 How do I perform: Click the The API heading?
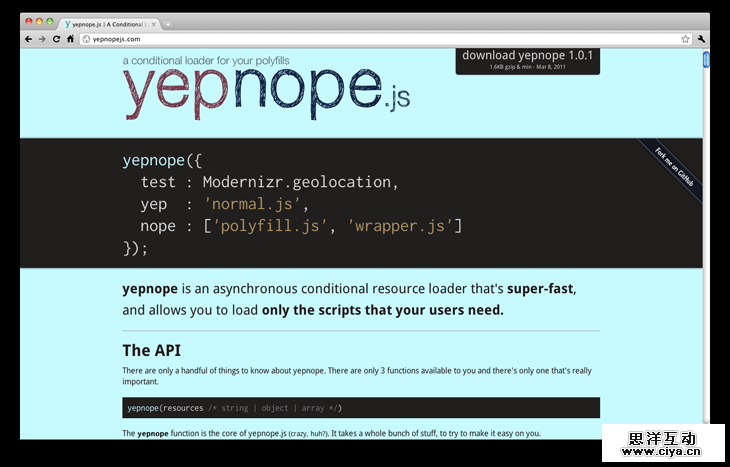(x=151, y=350)
